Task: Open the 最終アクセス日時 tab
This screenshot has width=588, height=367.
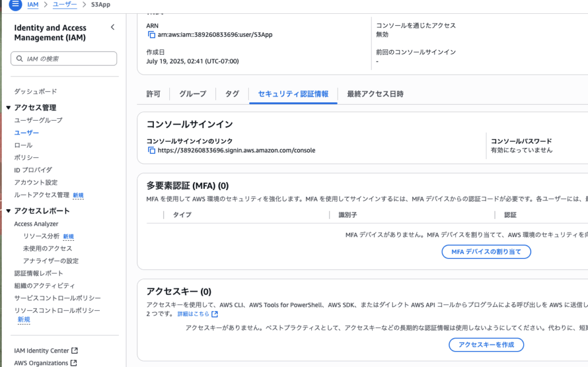Action: click(375, 94)
